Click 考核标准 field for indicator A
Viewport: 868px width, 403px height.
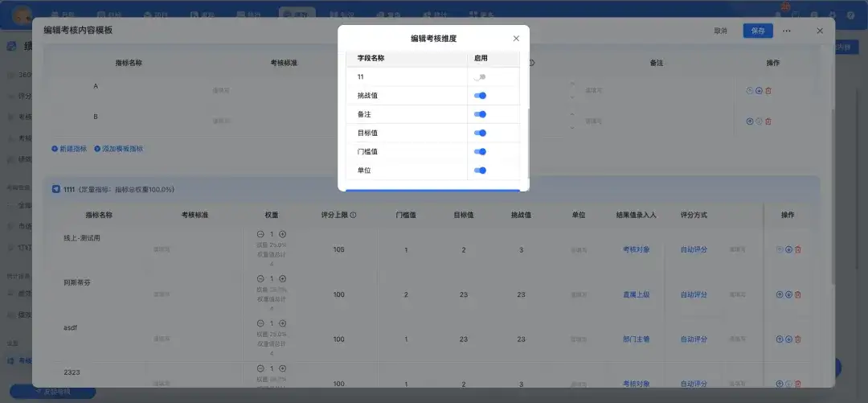[222, 90]
